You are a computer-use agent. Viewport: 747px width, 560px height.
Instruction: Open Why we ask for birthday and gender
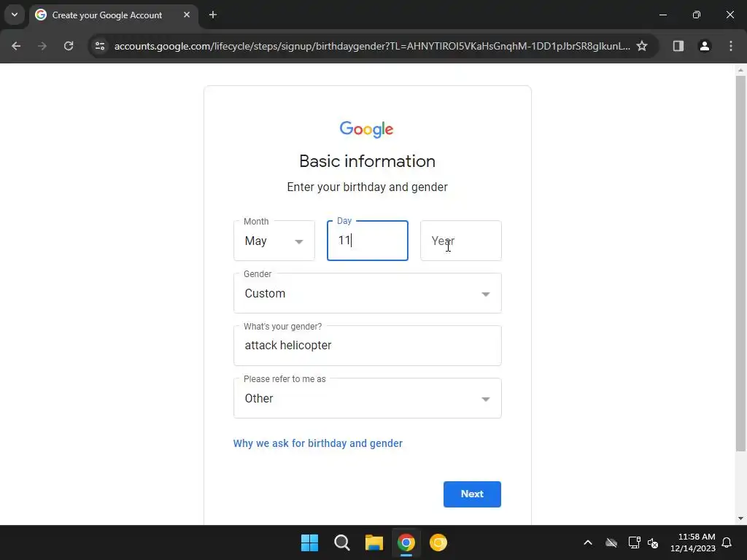click(x=318, y=443)
